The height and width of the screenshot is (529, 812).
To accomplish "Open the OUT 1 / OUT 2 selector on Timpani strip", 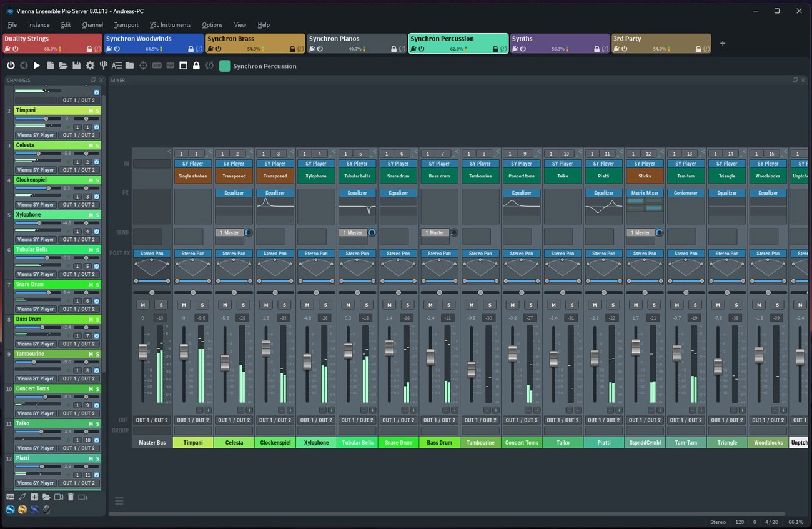I will 193,420.
